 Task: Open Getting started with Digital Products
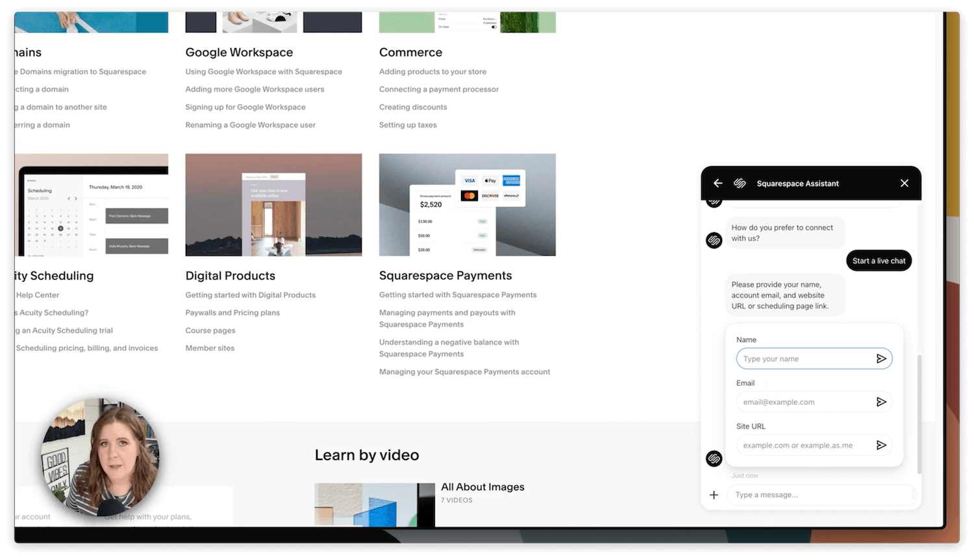[x=251, y=295]
